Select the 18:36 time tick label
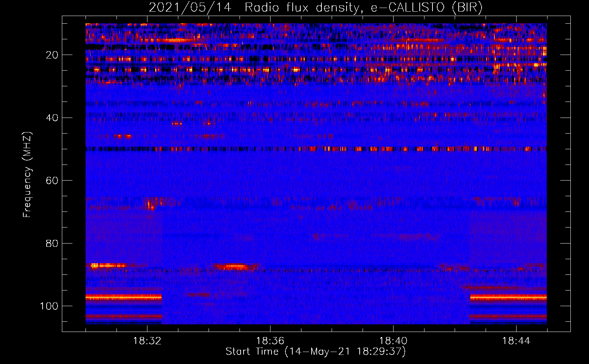Viewport: 589px width, 364px height. point(270,341)
